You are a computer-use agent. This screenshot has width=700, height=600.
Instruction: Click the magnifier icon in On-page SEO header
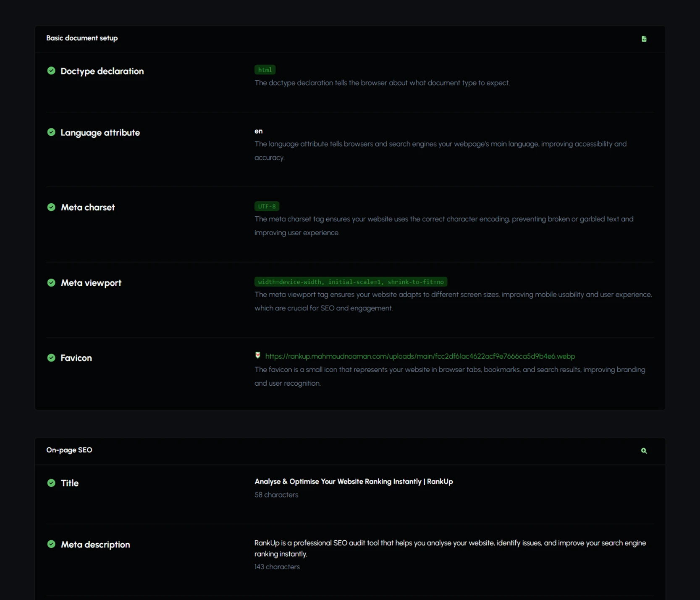click(644, 450)
